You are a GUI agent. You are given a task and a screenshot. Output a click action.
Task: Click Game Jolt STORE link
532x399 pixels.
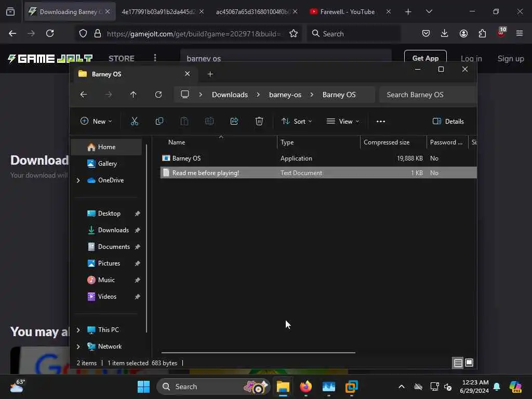tap(122, 58)
